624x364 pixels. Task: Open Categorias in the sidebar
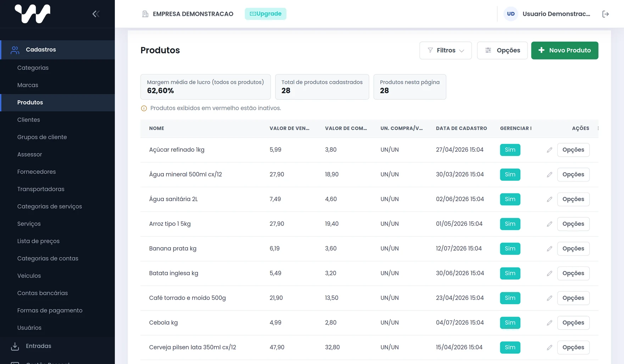click(x=33, y=68)
